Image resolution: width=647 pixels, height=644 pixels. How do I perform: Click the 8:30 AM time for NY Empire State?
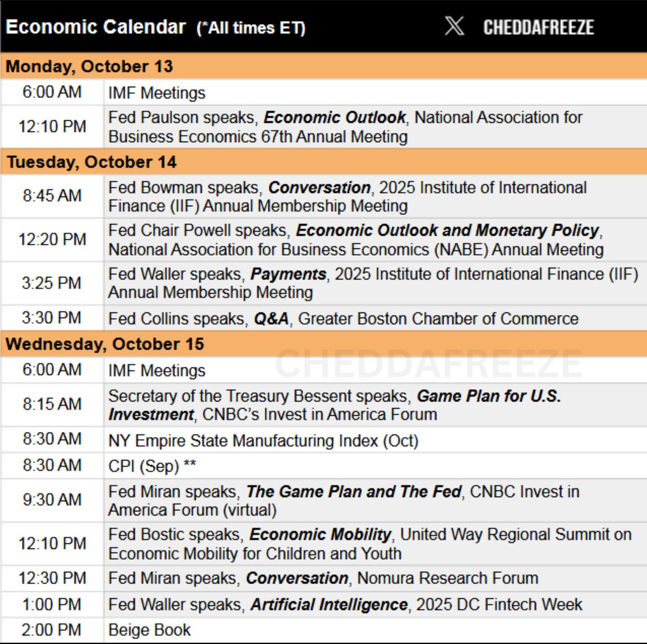52,439
